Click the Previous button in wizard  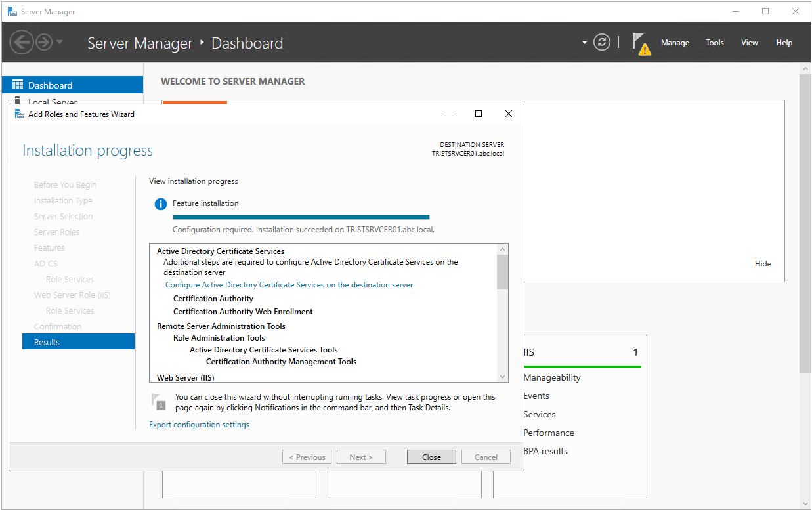(307, 457)
